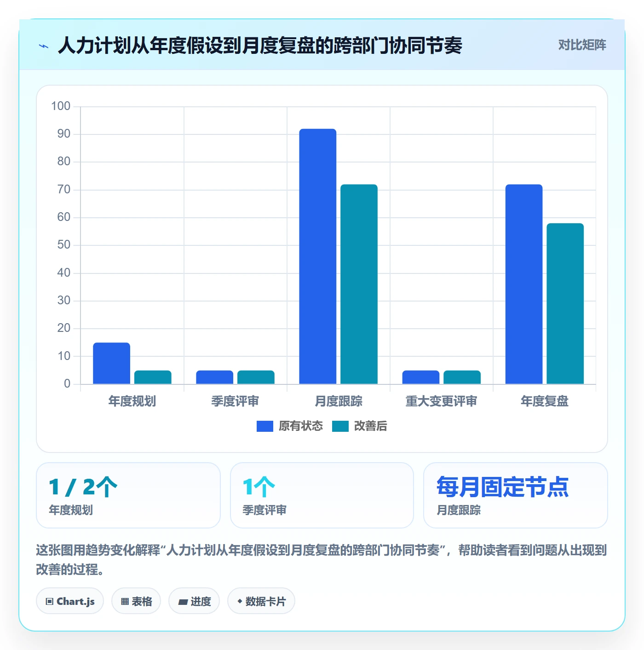The image size is (644, 650).
Task: Click the 重大变更评审 teal 改善后 bar
Action: 462,377
